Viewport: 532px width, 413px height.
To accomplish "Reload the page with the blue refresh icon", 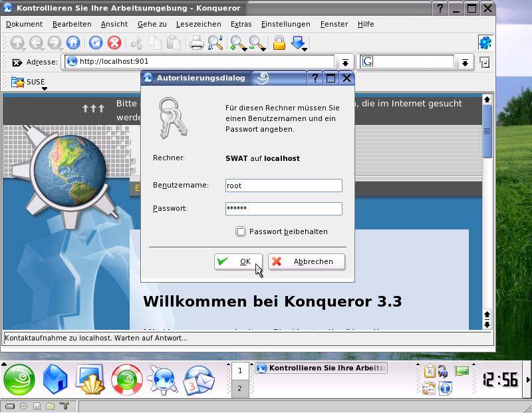I will pos(96,43).
